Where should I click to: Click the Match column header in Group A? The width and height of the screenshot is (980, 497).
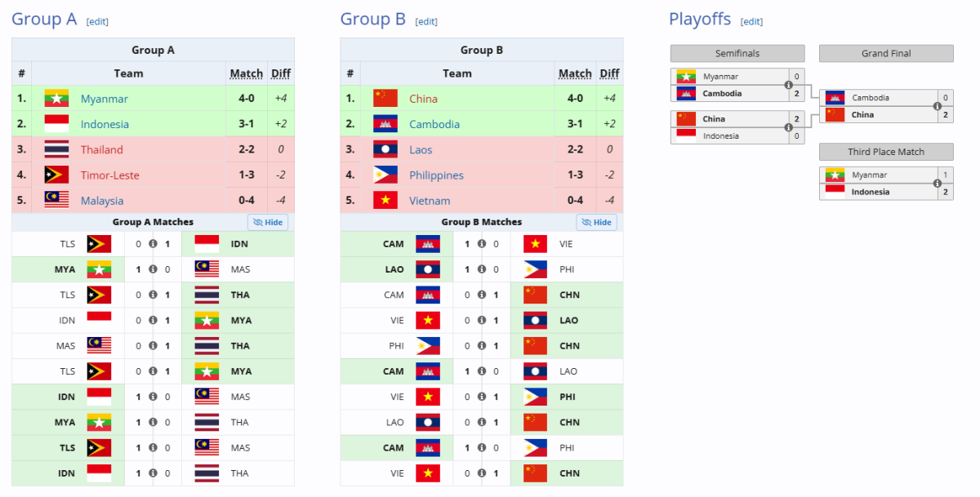coord(247,73)
